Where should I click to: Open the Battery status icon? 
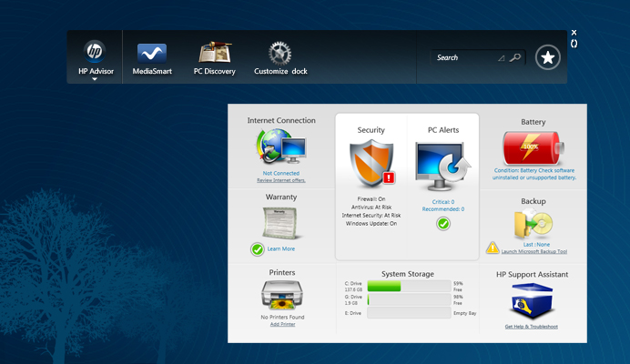533,147
